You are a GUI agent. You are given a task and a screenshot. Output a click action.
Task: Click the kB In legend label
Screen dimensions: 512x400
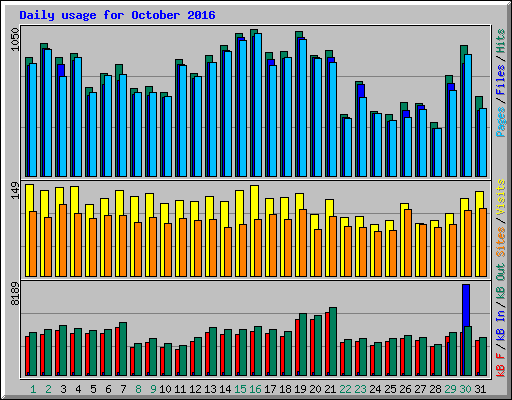(501, 325)
